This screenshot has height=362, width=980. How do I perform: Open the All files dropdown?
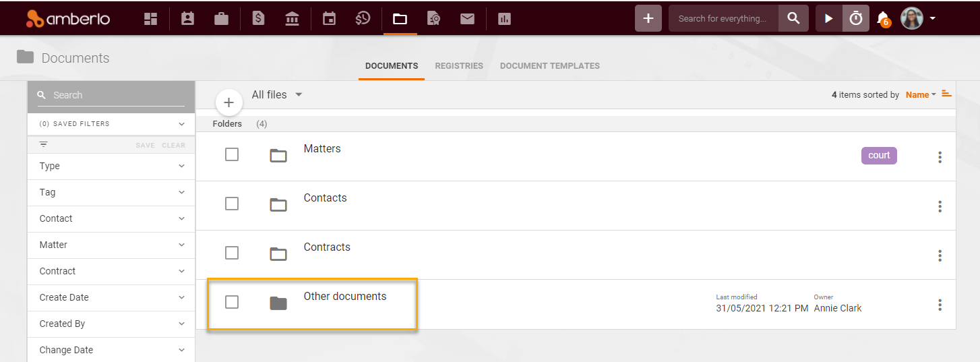[x=277, y=94]
